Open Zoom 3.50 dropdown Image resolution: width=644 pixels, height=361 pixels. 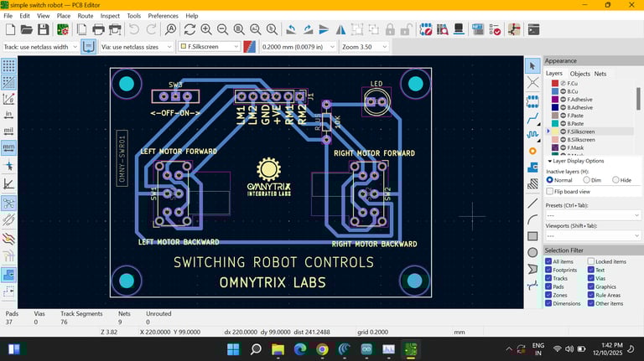pos(364,47)
